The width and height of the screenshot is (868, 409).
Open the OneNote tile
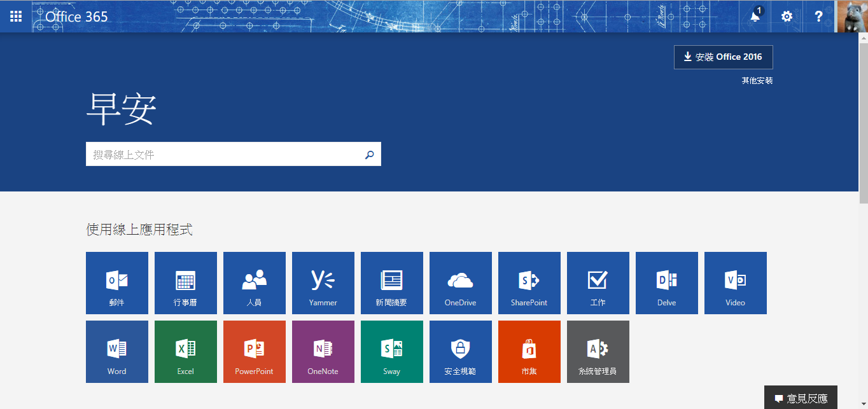(x=323, y=352)
